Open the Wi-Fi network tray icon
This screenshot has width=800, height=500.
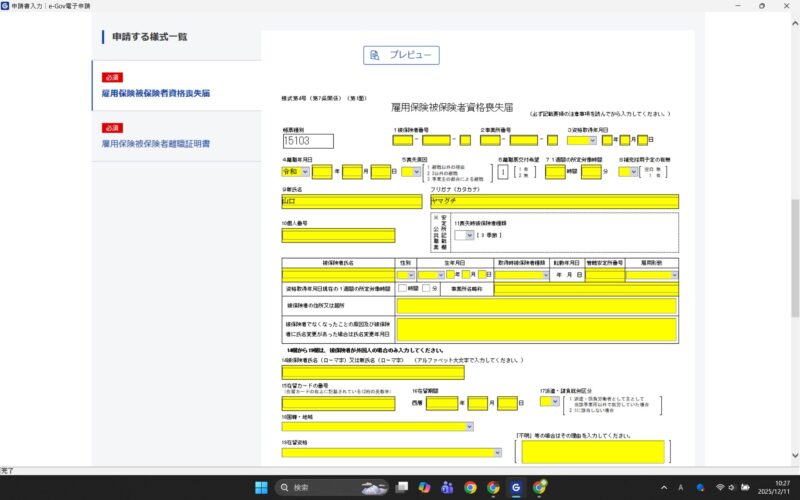coord(720,488)
